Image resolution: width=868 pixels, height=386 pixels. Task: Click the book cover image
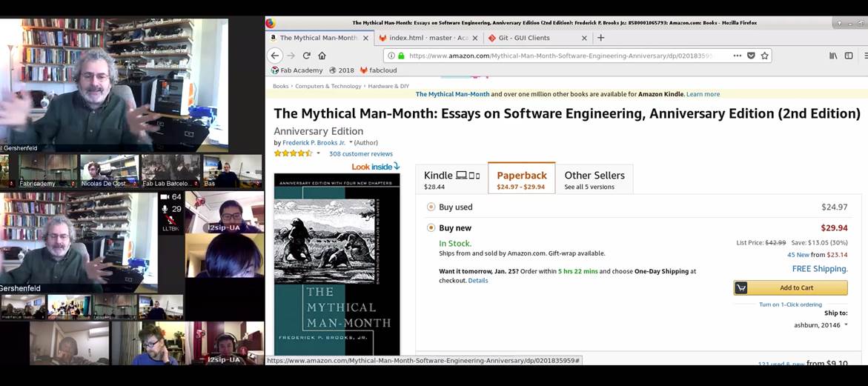coord(337,264)
